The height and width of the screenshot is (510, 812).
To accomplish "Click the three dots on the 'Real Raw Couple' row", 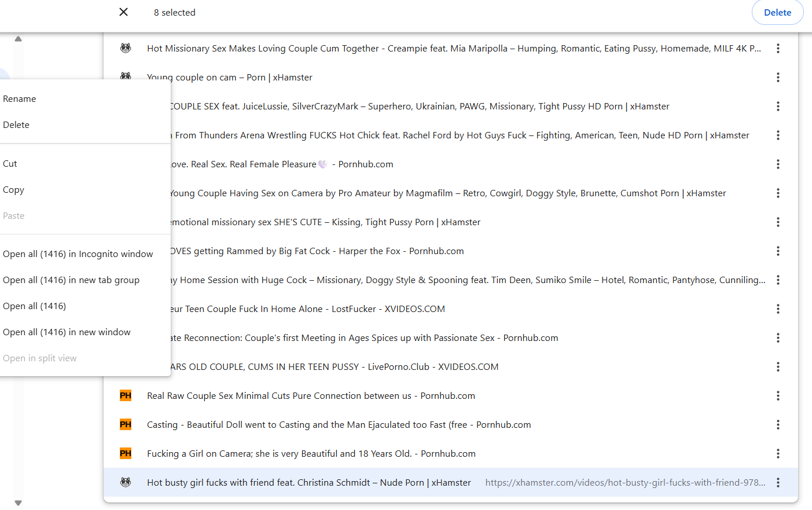I will point(778,396).
